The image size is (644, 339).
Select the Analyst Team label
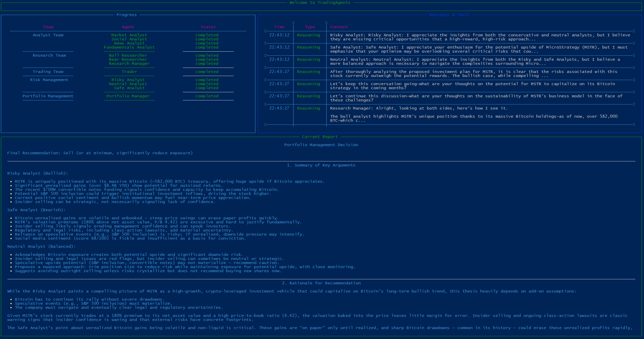click(48, 35)
